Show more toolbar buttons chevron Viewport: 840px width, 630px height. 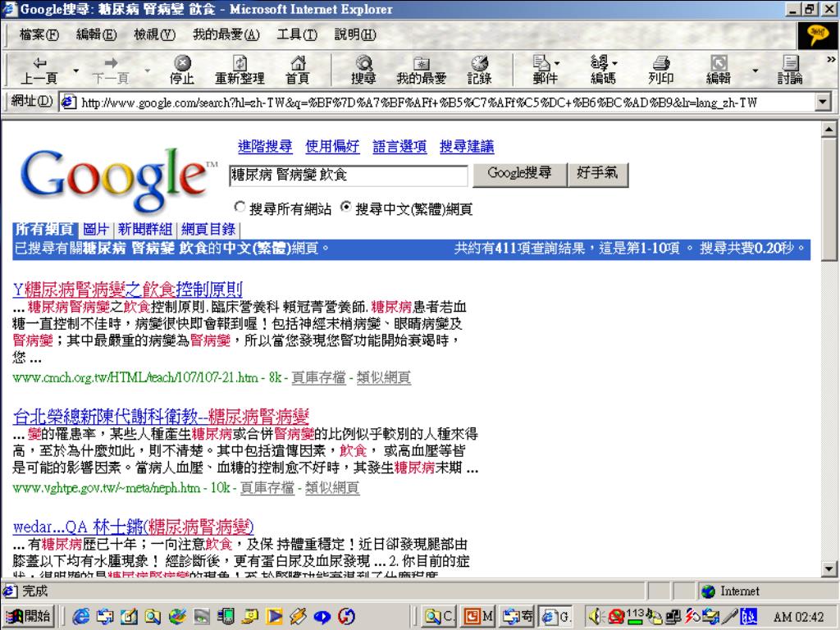830,59
